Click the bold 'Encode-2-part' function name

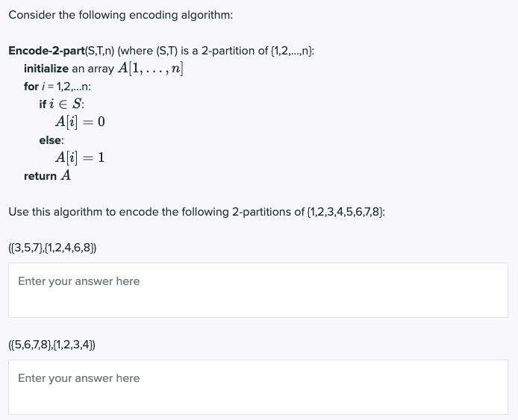tap(46, 51)
